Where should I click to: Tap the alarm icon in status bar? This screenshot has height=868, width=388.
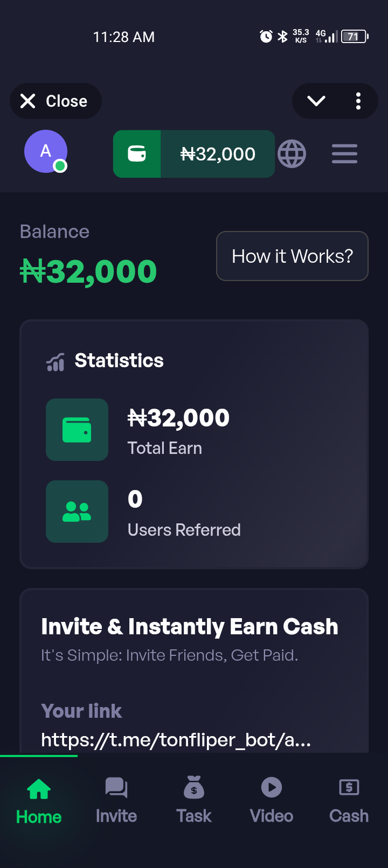point(266,37)
